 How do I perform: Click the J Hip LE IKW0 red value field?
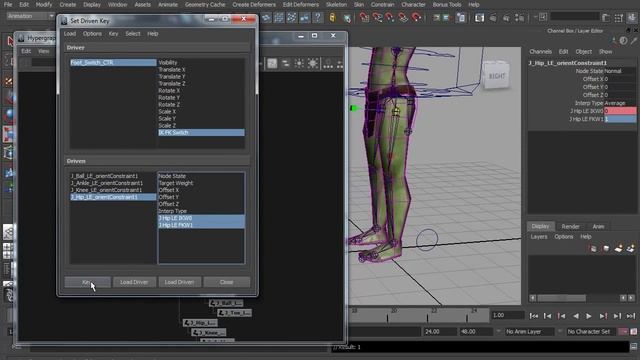click(x=620, y=111)
